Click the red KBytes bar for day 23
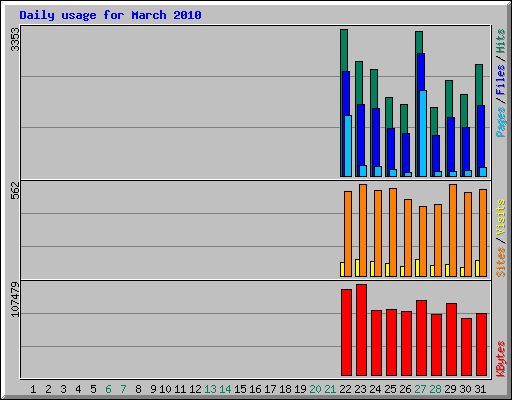 [x=361, y=330]
